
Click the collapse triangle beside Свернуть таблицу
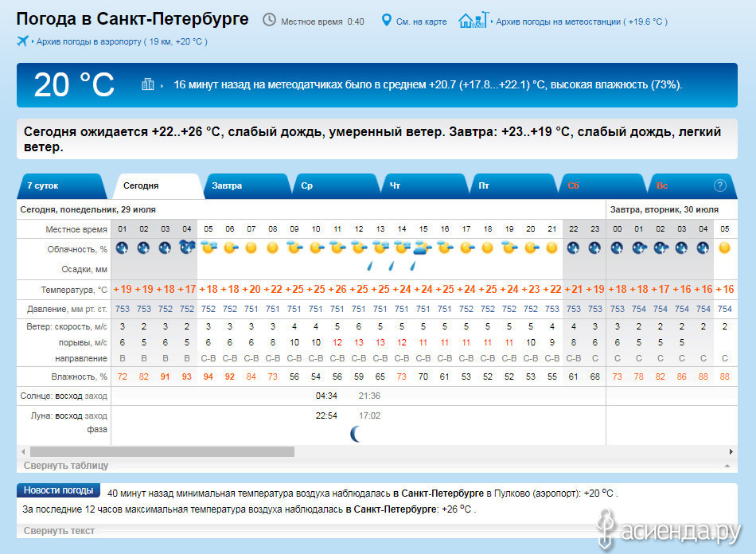[727, 466]
